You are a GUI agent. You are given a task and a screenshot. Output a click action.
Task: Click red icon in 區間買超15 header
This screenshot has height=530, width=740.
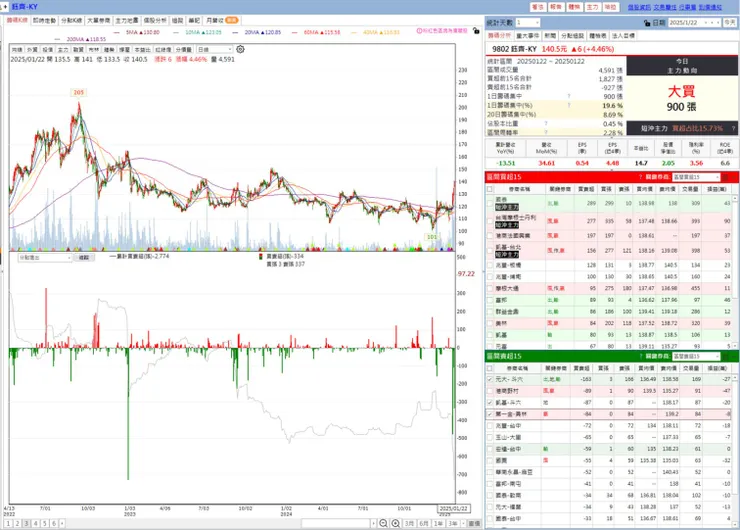725,177
